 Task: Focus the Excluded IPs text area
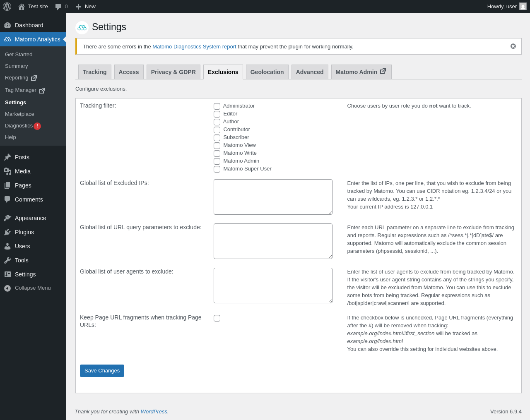tap(273, 197)
